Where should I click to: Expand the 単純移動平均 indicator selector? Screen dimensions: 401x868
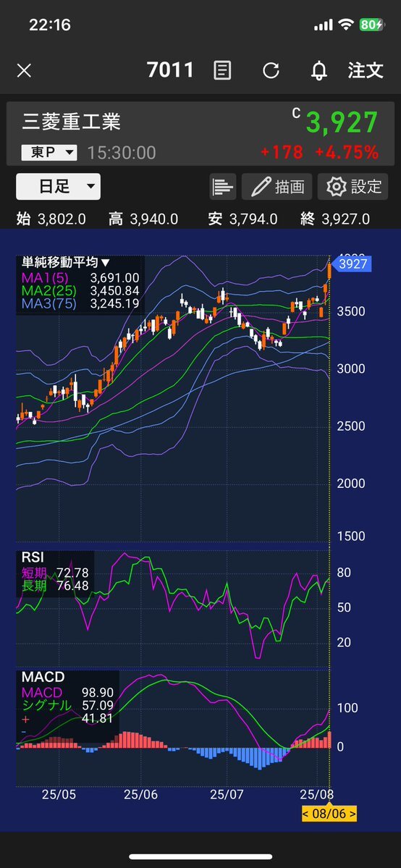click(66, 262)
